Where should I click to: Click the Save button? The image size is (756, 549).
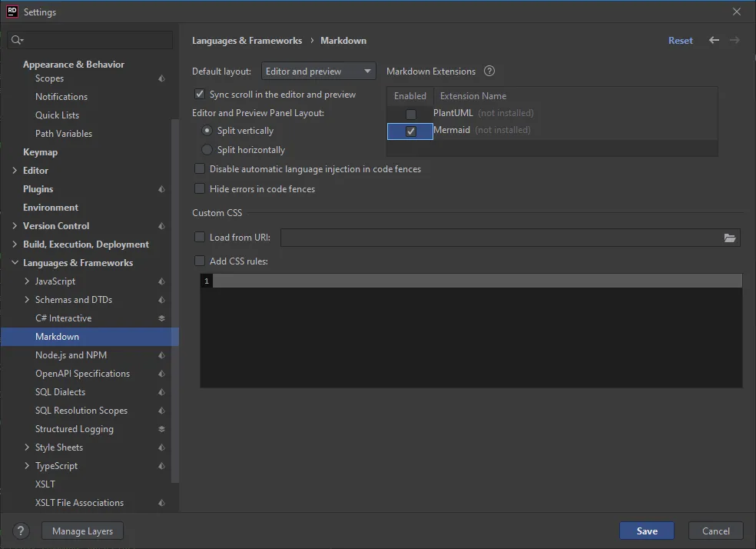click(x=647, y=531)
